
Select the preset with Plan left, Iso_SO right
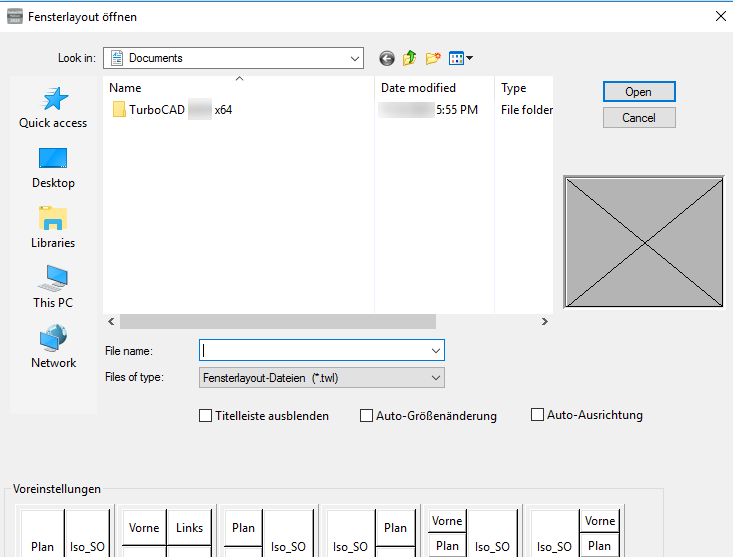coord(269,532)
